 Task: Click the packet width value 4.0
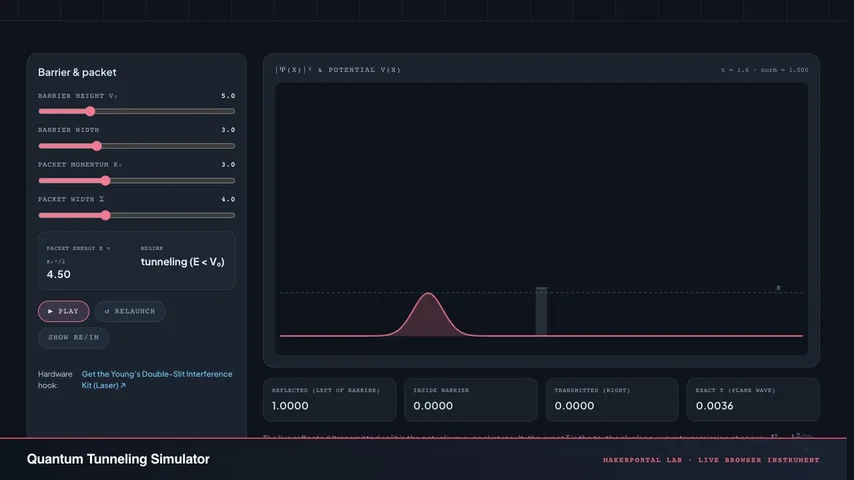[x=228, y=199]
